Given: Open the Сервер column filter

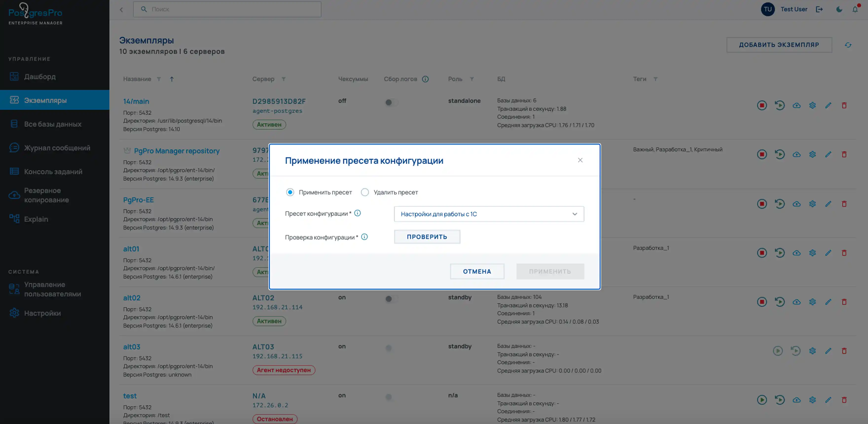Looking at the screenshot, I should click(x=283, y=79).
